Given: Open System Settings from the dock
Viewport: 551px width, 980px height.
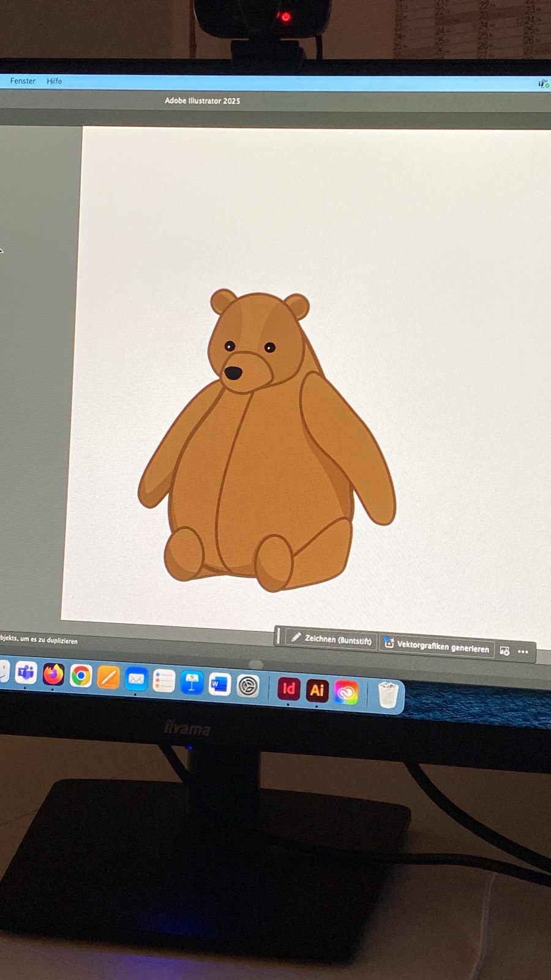Looking at the screenshot, I should tap(248, 687).
